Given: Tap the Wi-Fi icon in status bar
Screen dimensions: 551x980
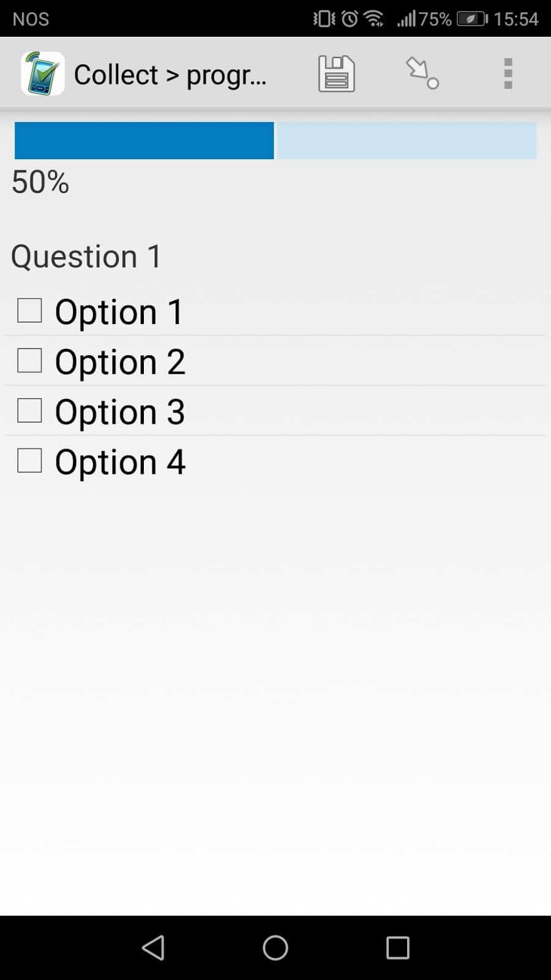Looking at the screenshot, I should [x=373, y=19].
